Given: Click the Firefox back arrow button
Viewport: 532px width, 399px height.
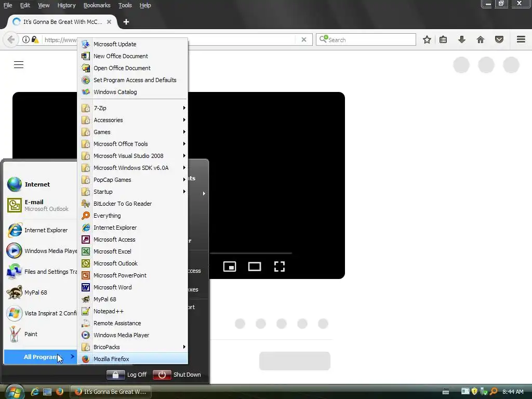Looking at the screenshot, I should tap(11, 39).
